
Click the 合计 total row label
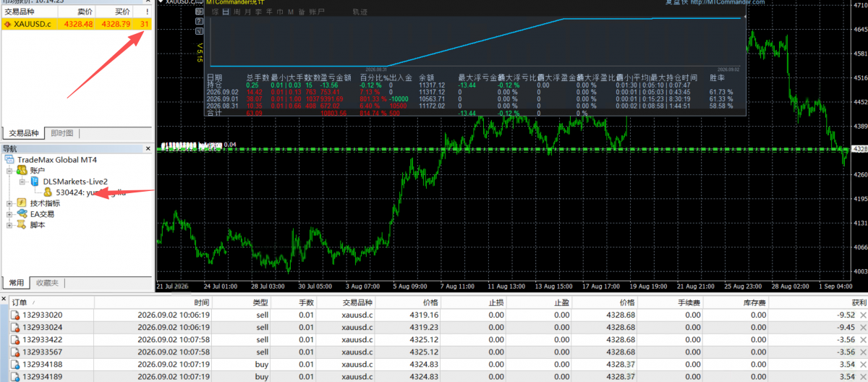214,113
